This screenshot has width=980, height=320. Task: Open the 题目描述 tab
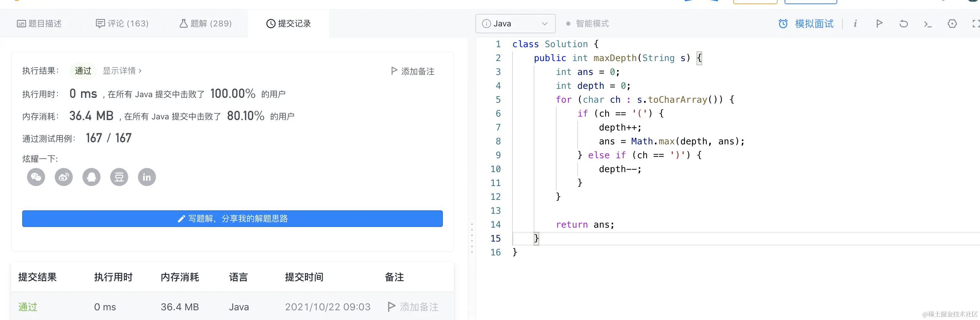click(x=39, y=24)
